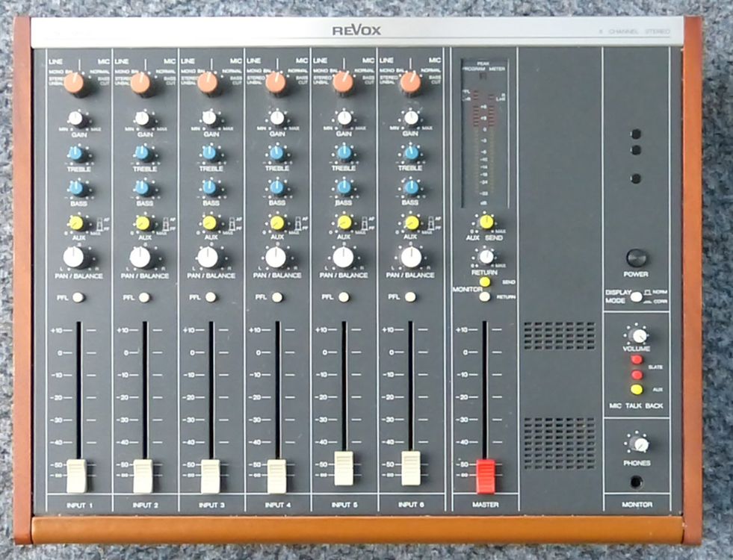Toggle the PFL button on Input 4
The width and height of the screenshot is (733, 560).
tap(277, 297)
